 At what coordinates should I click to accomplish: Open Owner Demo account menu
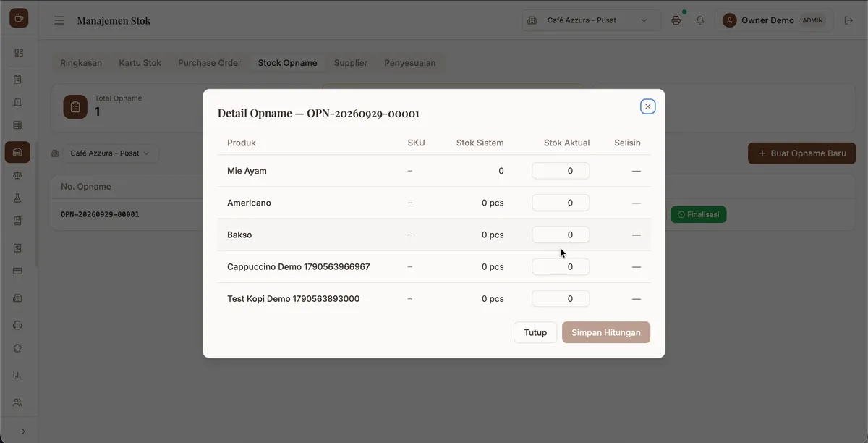coord(774,20)
